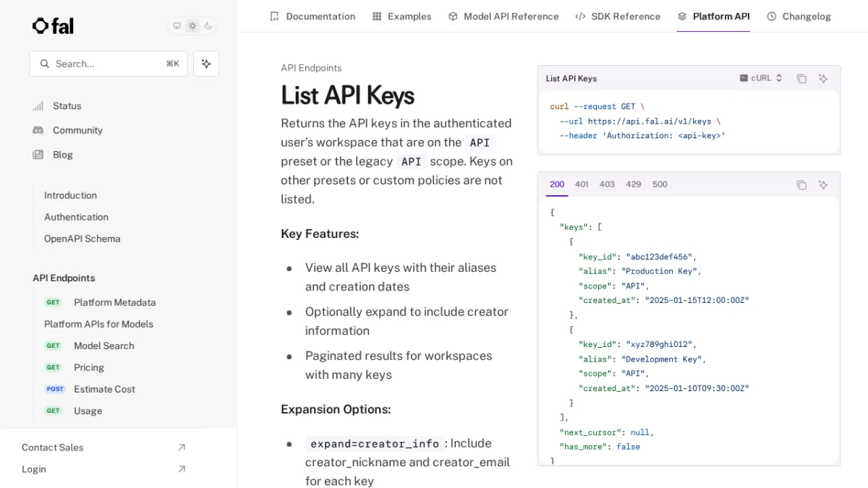868x488 pixels.
Task: Click the "Production Key" alias value
Action: coord(659,271)
